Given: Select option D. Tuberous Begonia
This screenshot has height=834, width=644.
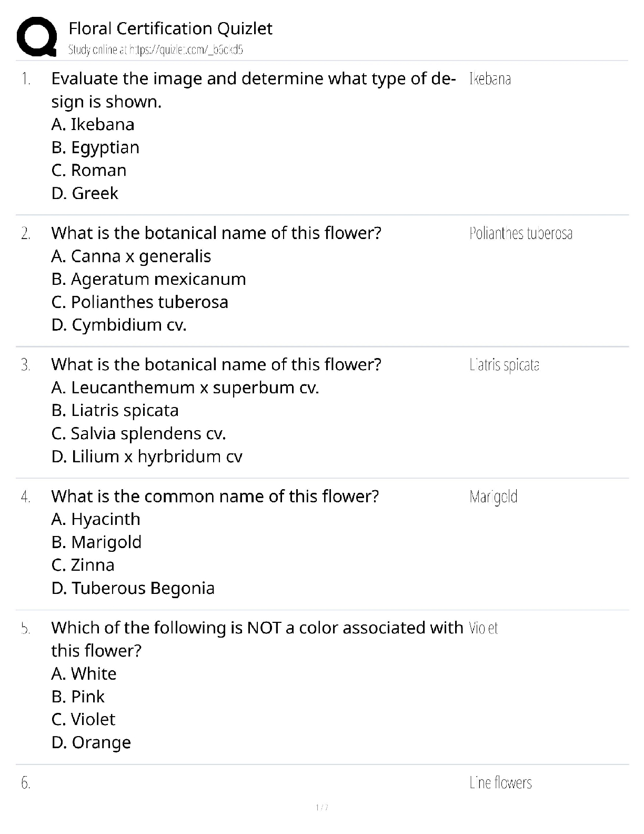Looking at the screenshot, I should 133,588.
